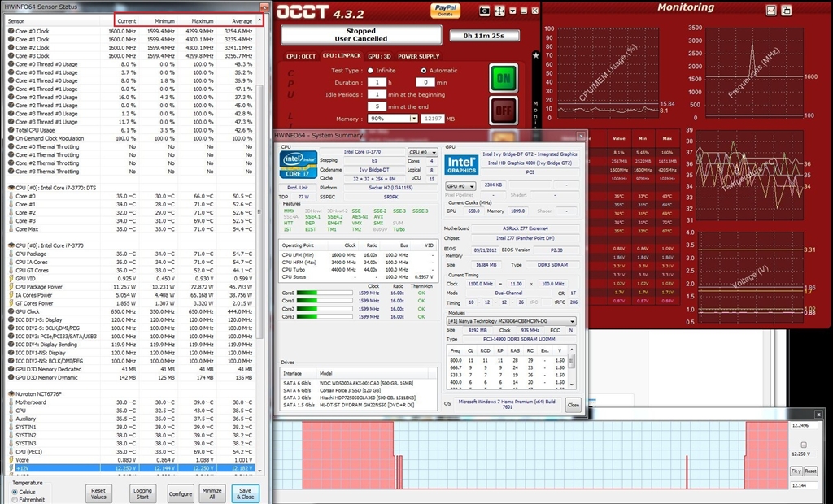Click the Sensor Status vertical scrollbar thumb
Image resolution: width=833 pixels, height=504 pixels.
tap(259, 212)
